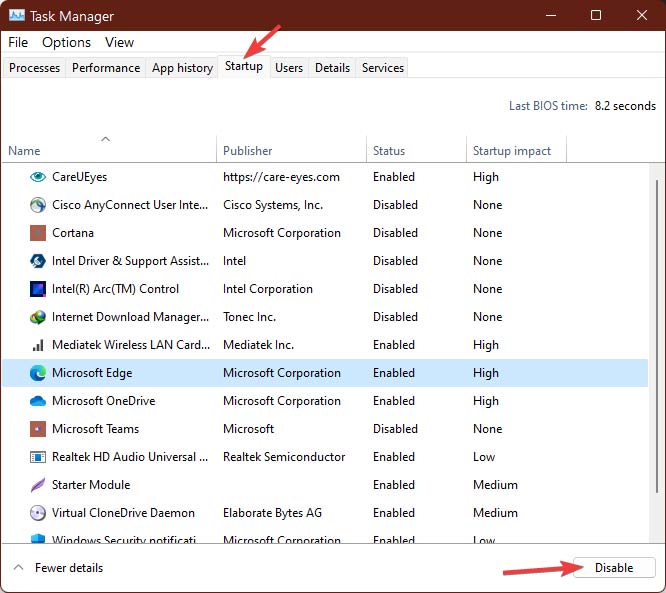Open the Services tab
The height and width of the screenshot is (593, 666).
[x=382, y=68]
